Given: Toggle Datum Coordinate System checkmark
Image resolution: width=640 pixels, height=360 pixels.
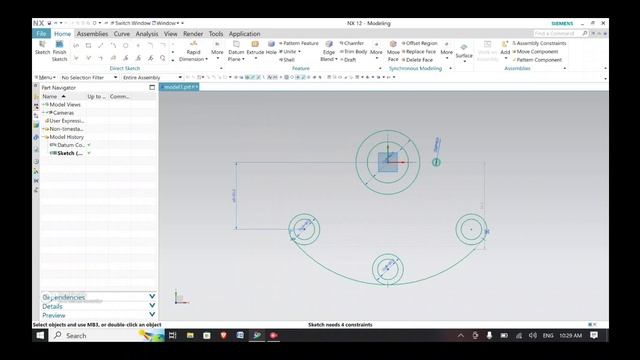Looking at the screenshot, I should tap(89, 145).
